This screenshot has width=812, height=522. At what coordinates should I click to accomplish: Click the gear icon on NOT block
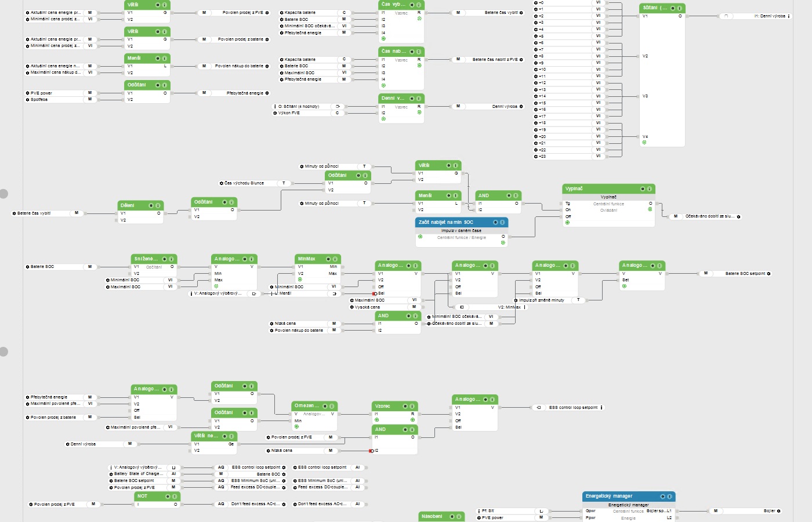(x=168, y=496)
